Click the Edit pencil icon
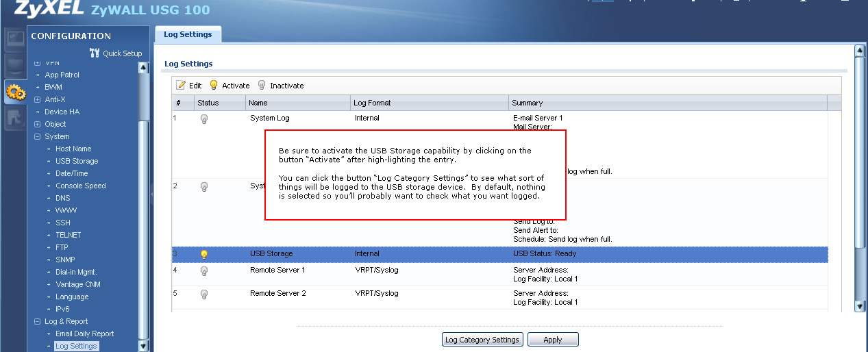 pyautogui.click(x=181, y=86)
